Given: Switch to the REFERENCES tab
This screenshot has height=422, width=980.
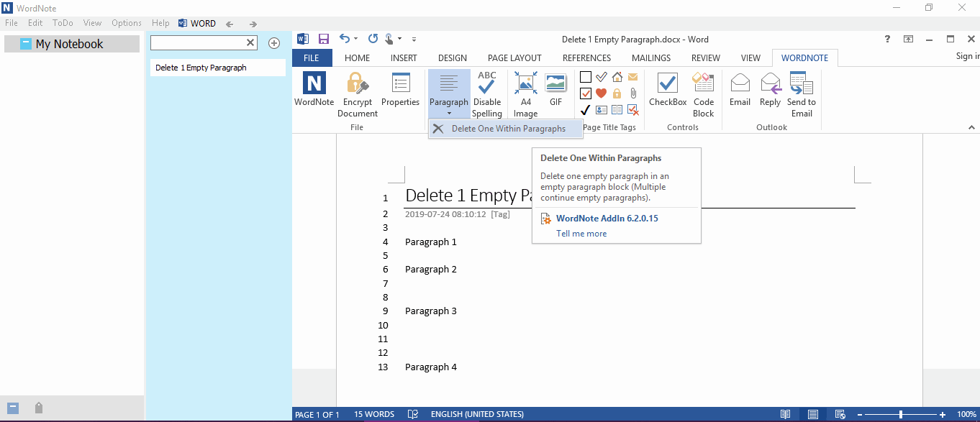Looking at the screenshot, I should (x=586, y=58).
